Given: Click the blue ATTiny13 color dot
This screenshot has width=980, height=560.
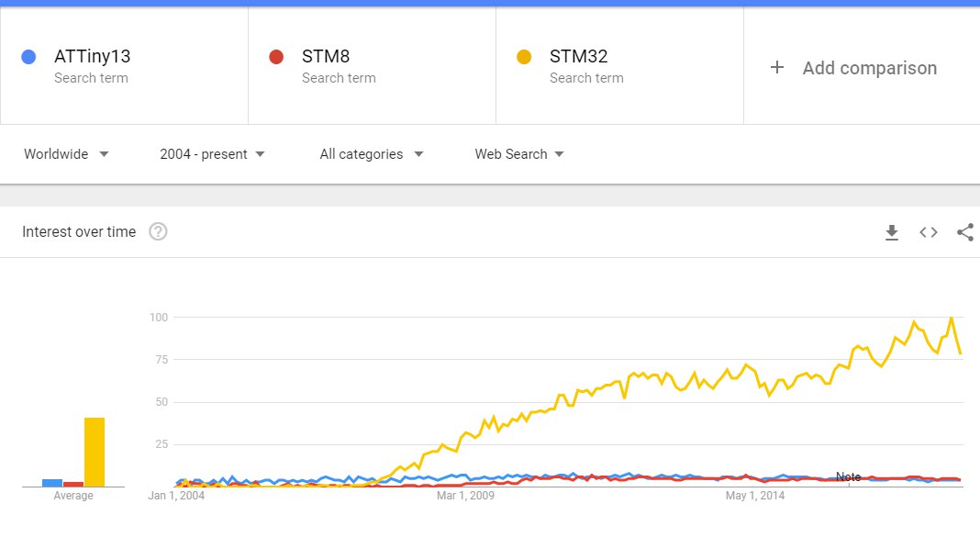Looking at the screenshot, I should (28, 57).
